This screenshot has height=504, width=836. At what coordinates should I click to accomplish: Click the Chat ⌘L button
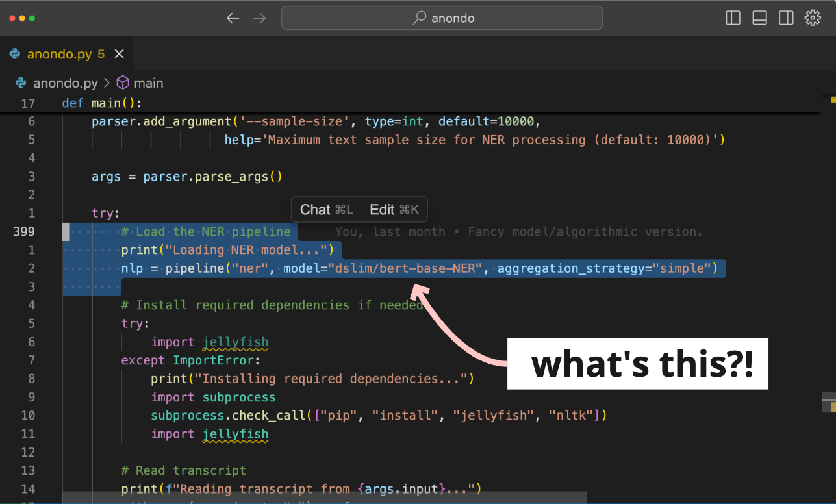pos(326,209)
